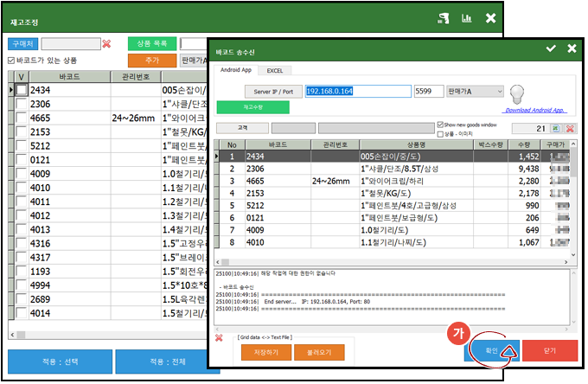Click the vertical scrollbar of the barcode grid
Image resolution: width=588 pixels, height=384 pixels.
[573, 199]
